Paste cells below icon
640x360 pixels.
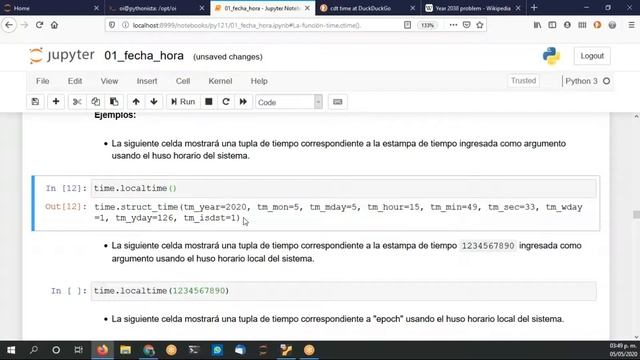[114, 102]
